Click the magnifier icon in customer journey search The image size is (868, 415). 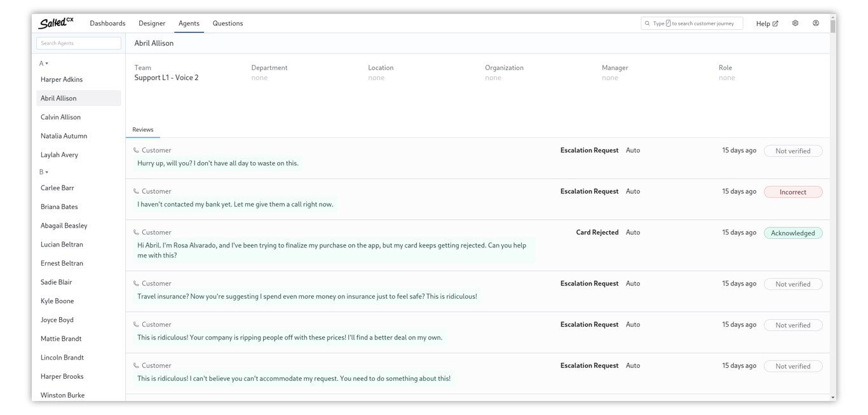pyautogui.click(x=648, y=24)
